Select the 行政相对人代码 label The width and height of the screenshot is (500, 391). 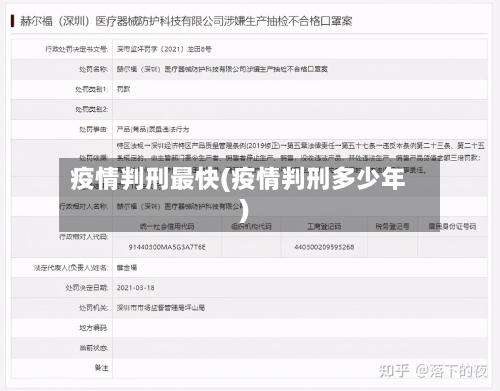coord(83,237)
